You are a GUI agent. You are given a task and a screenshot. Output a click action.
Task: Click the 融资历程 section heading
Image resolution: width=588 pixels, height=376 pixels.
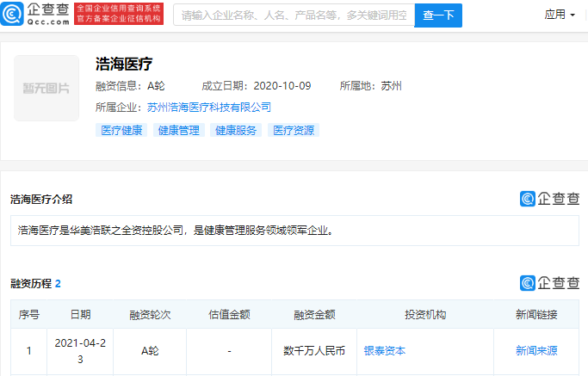tap(35, 283)
